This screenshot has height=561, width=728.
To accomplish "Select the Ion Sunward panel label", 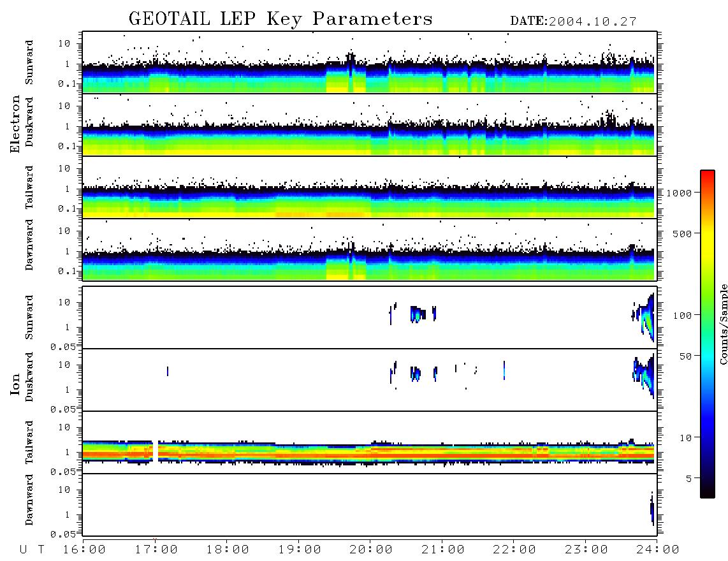I will click(x=29, y=317).
